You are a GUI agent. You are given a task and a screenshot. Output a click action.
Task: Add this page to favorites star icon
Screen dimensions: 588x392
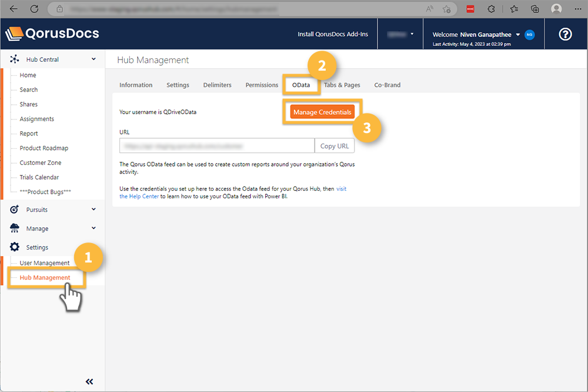(x=446, y=9)
